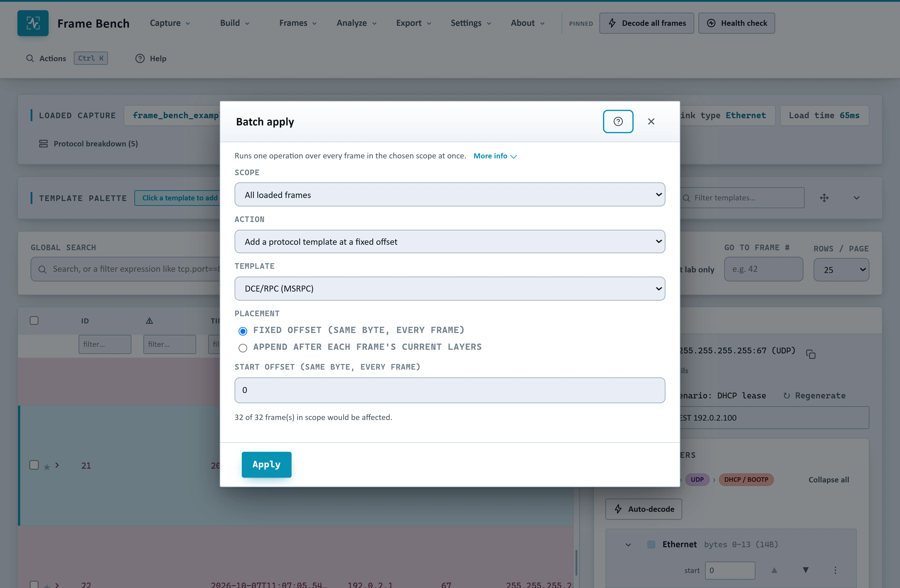The width and height of the screenshot is (900, 588).
Task: Open the Scope dropdown
Action: [x=450, y=194]
